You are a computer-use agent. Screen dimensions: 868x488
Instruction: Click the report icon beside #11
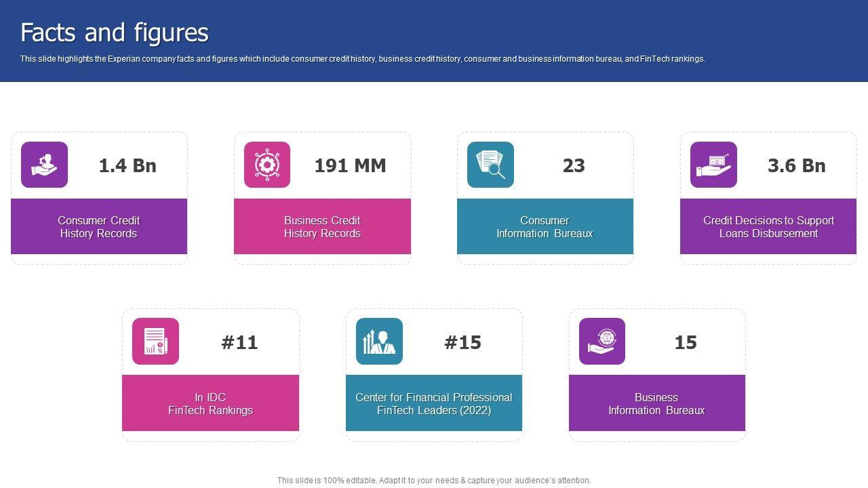tap(155, 341)
